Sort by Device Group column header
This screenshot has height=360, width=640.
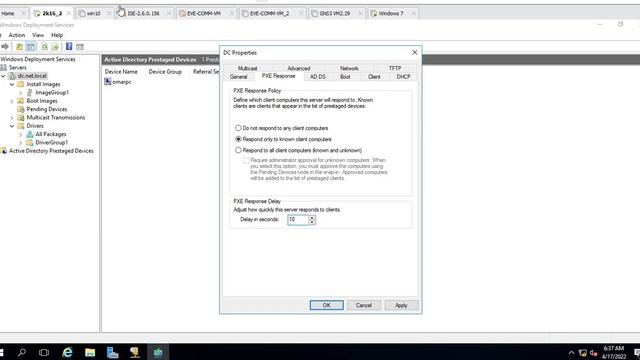[165, 71]
